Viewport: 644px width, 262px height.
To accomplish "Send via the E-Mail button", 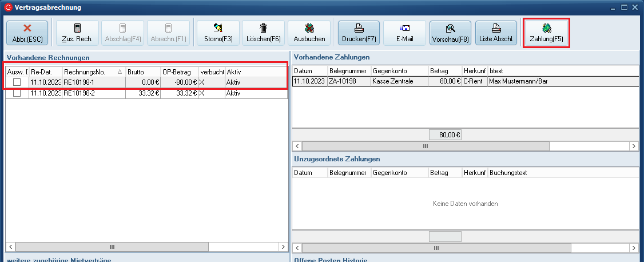I will [404, 33].
